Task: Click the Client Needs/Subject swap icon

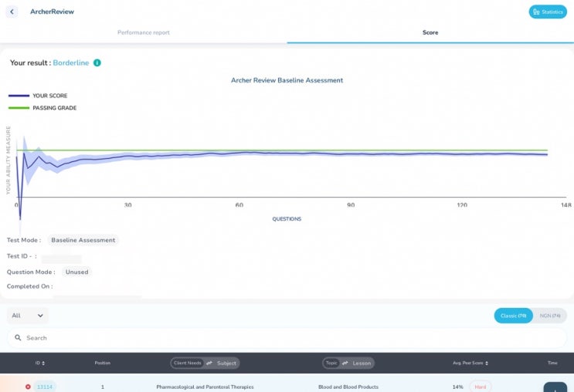Action: [209, 363]
